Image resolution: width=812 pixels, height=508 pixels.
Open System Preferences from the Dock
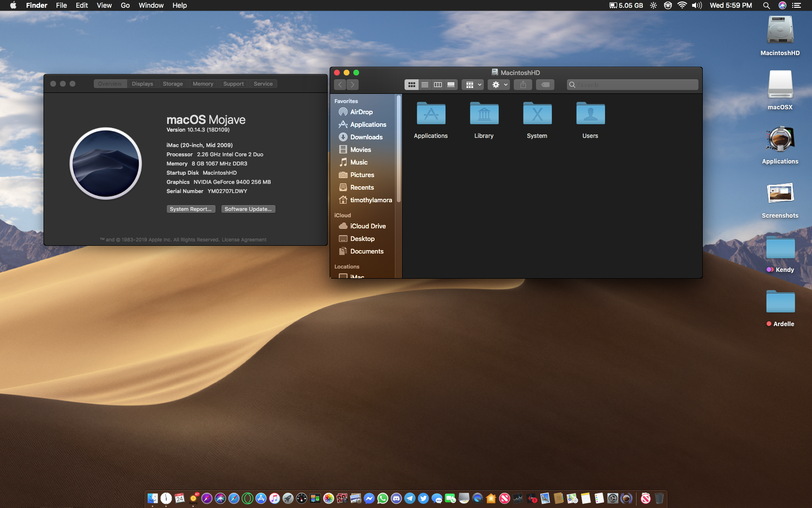(613, 498)
